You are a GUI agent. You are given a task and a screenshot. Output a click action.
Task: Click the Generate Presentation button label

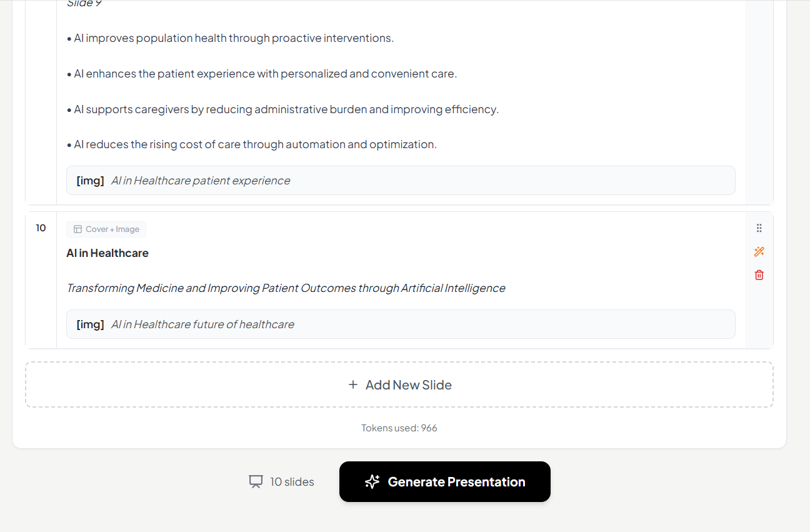click(x=456, y=482)
